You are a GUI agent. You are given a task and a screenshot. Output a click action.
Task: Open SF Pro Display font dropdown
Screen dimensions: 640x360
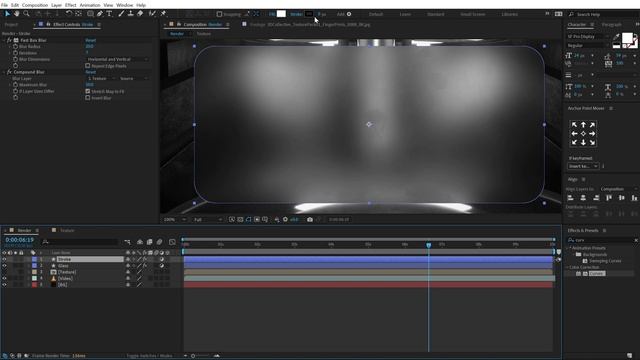588,37
